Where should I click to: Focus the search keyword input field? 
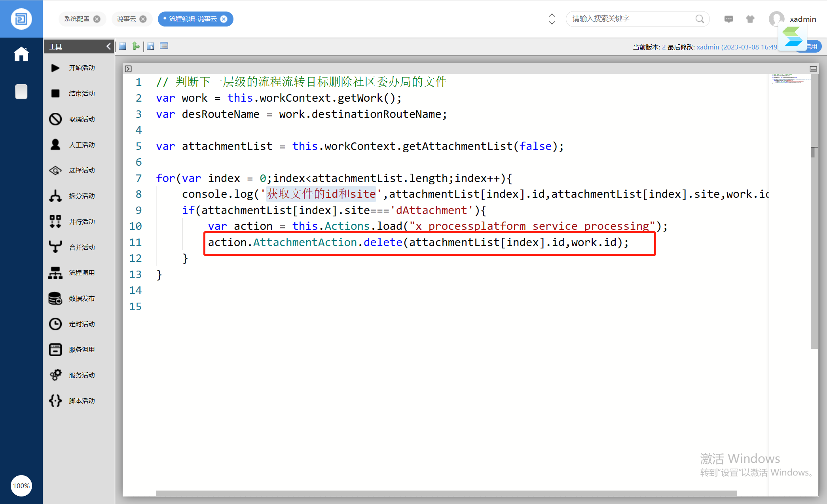point(632,19)
